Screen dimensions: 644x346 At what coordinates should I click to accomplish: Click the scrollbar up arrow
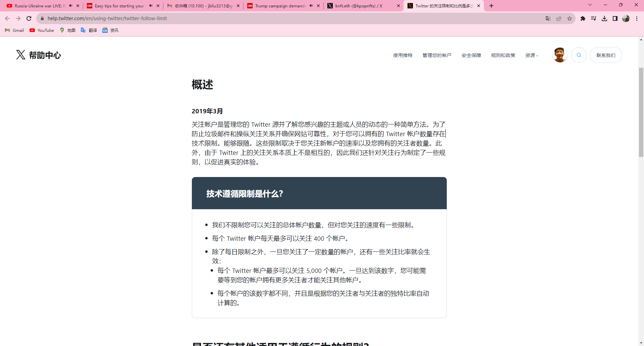[641, 40]
